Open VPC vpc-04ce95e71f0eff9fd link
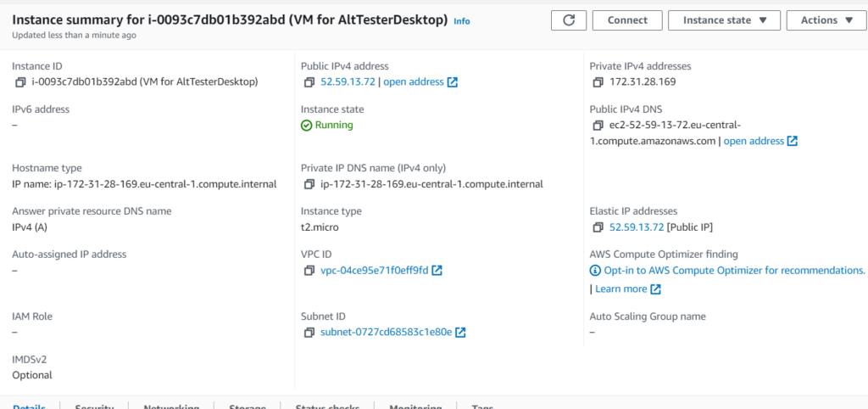 pyautogui.click(x=375, y=271)
